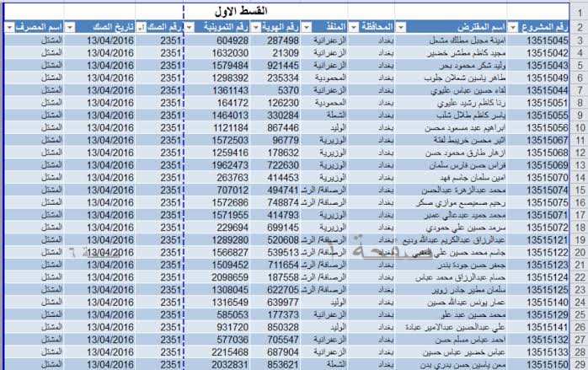
Task: Open the رقم المشروع column filter dropdown
Action: coord(516,28)
